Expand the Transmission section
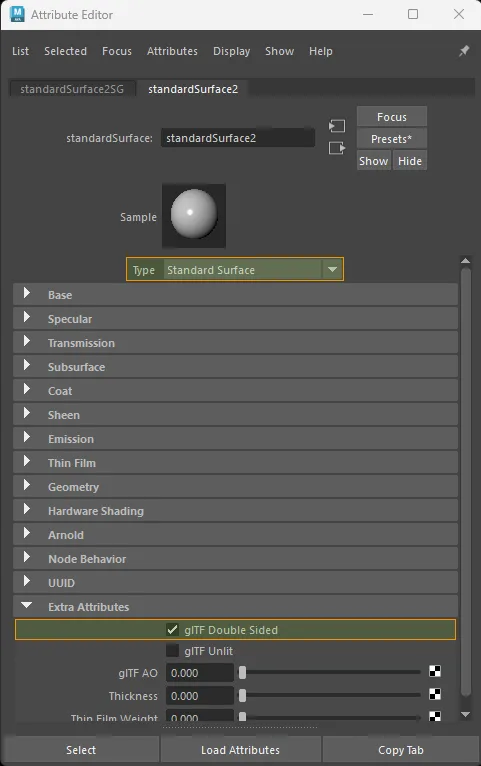 [x=235, y=342]
